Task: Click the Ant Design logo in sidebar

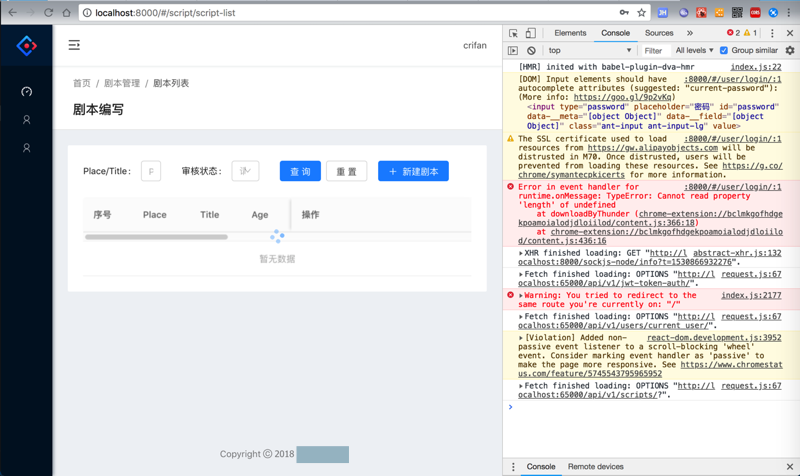Action: tap(27, 46)
